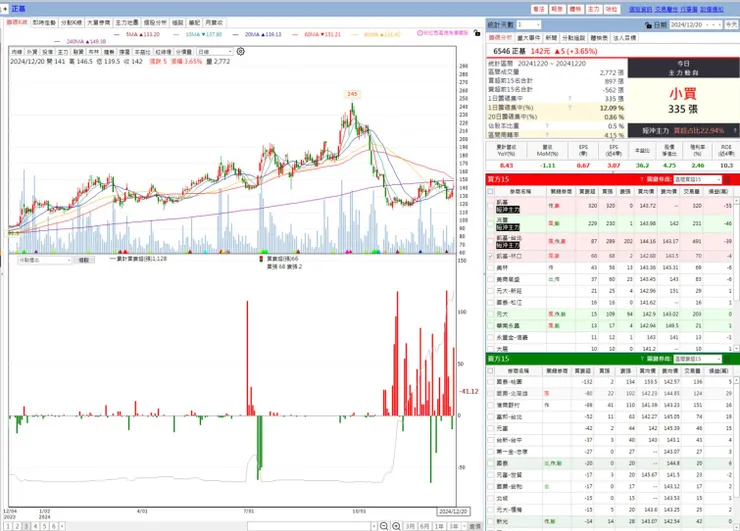
Task: Click the 5MA 133.20 legend entry
Action: [136, 34]
